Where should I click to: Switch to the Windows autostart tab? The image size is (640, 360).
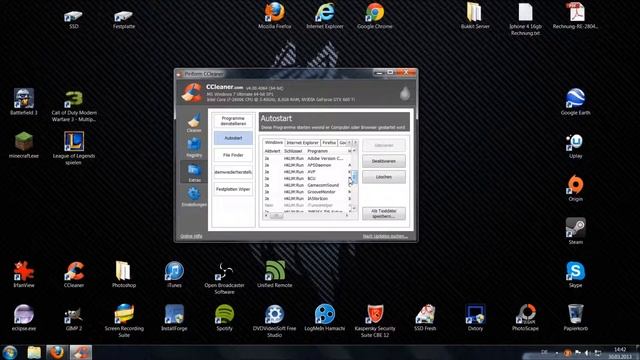tap(273, 142)
